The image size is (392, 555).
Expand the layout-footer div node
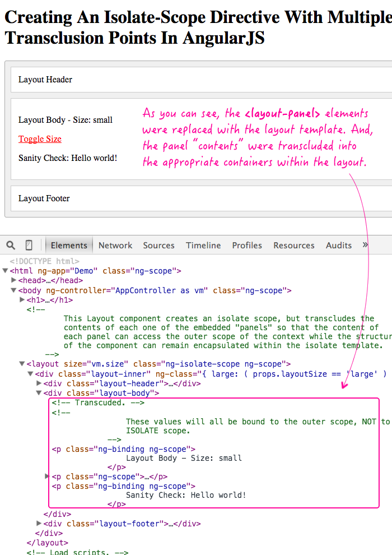[x=39, y=523]
